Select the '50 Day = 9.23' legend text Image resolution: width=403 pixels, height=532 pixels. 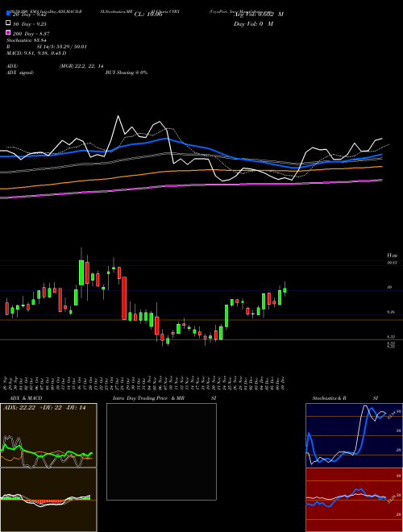tap(30, 24)
